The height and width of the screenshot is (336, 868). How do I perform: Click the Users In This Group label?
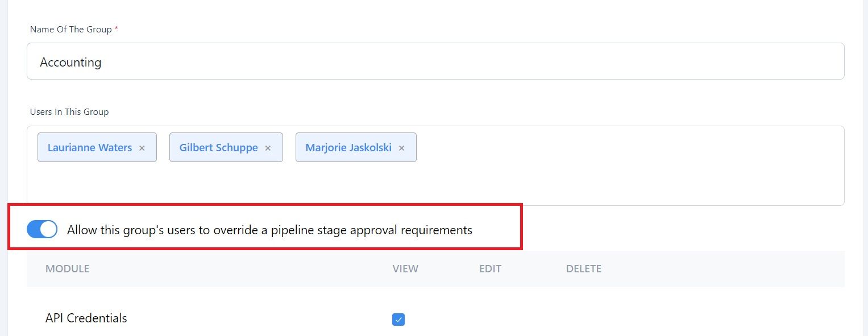click(69, 112)
